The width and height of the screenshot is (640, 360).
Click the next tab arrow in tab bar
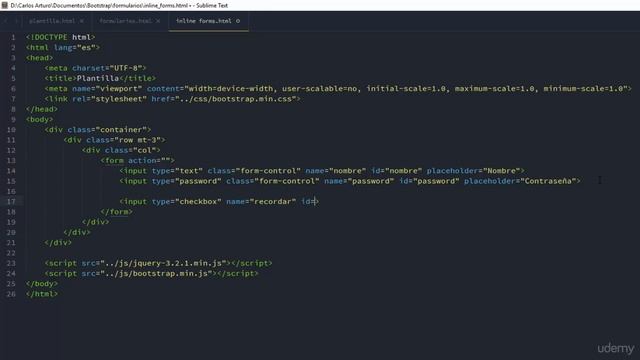click(16, 21)
